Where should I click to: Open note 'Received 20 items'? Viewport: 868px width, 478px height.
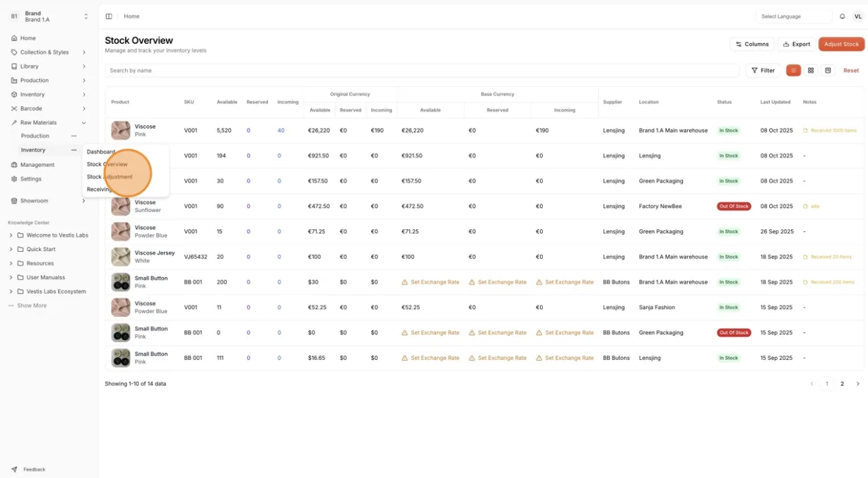[x=828, y=257]
